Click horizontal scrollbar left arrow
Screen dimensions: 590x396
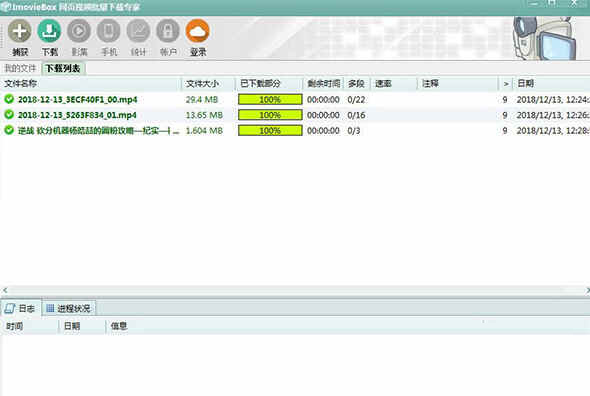(5, 290)
